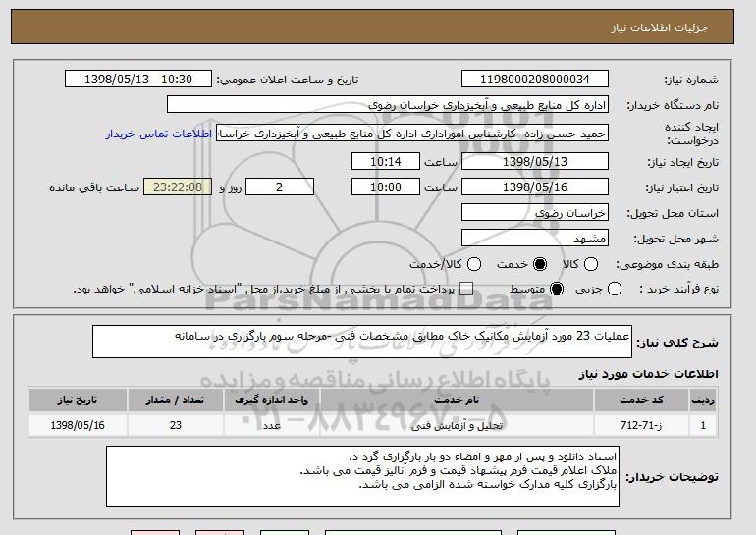Click the unit cell عدد
The image size is (756, 535).
[271, 426]
